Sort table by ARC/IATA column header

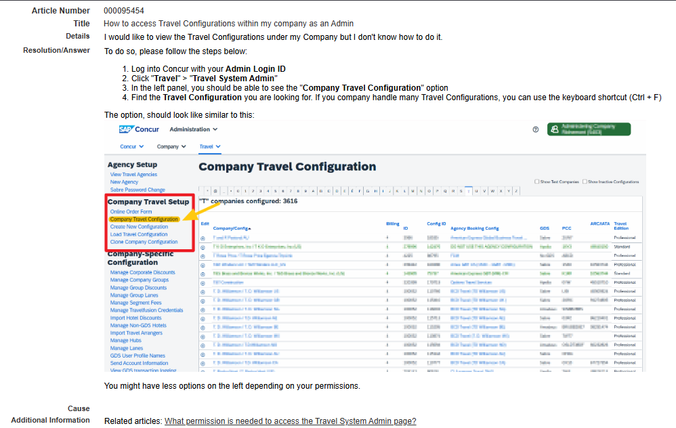(600, 224)
